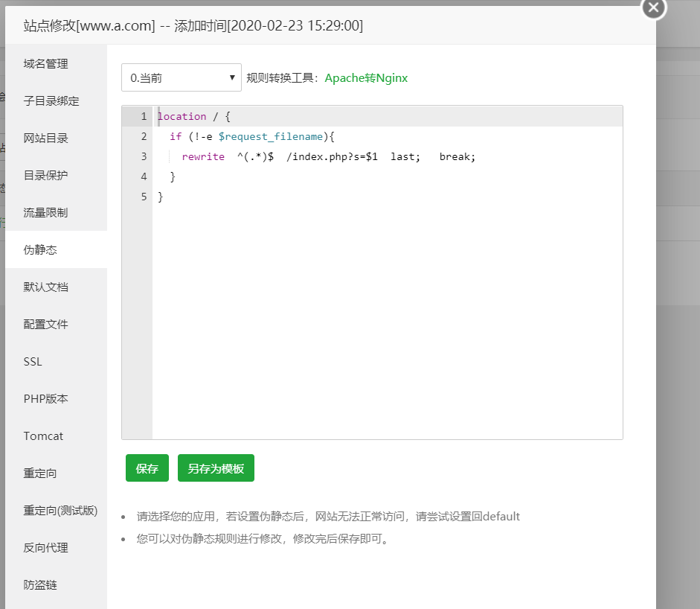Image resolution: width=700 pixels, height=609 pixels.
Task: Open the SSL settings tab
Action: [x=33, y=362]
